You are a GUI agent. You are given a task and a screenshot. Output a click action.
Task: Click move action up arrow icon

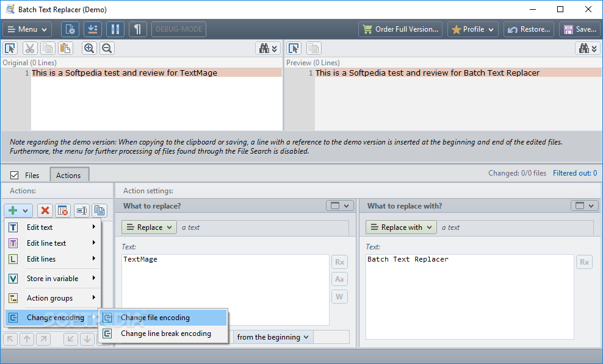[x=27, y=339]
